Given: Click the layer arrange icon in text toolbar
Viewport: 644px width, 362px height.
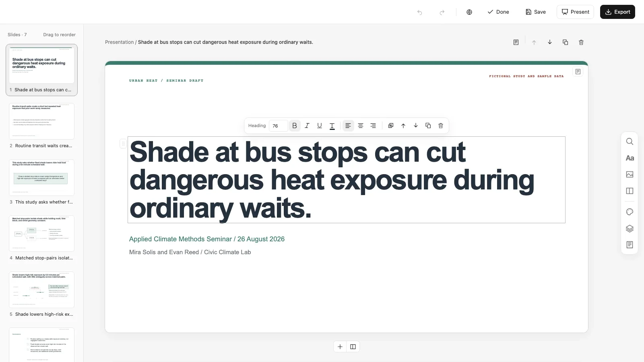Looking at the screenshot, I should pos(390,125).
